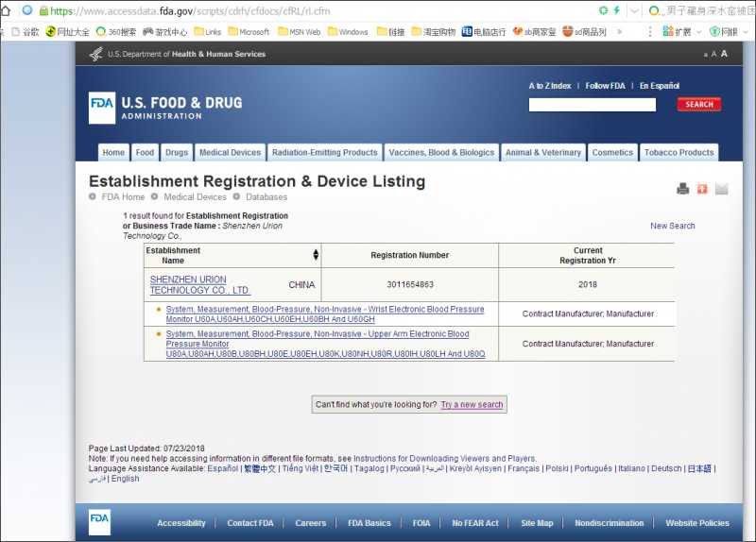Click the red share icon
This screenshot has height=542, width=756.
tap(702, 189)
